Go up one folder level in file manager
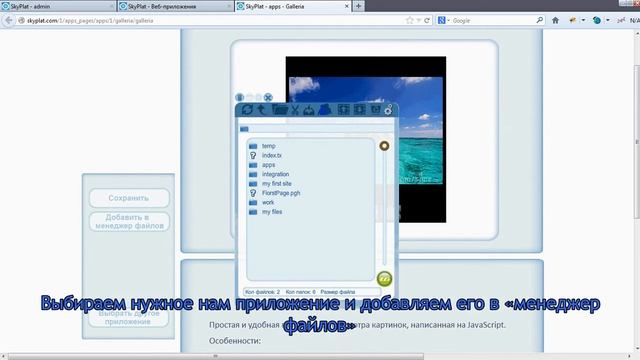This screenshot has width=640, height=360. (x=262, y=109)
